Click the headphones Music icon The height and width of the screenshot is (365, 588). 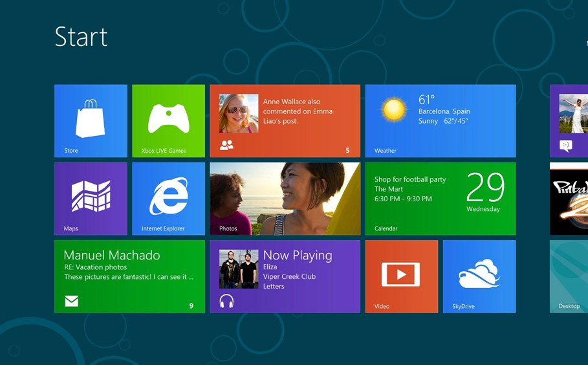pos(226,301)
